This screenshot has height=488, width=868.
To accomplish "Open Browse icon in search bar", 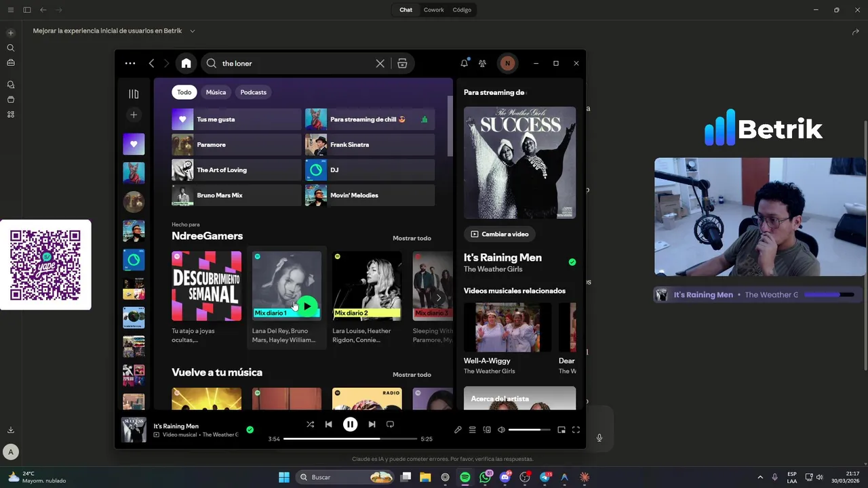I will (402, 63).
